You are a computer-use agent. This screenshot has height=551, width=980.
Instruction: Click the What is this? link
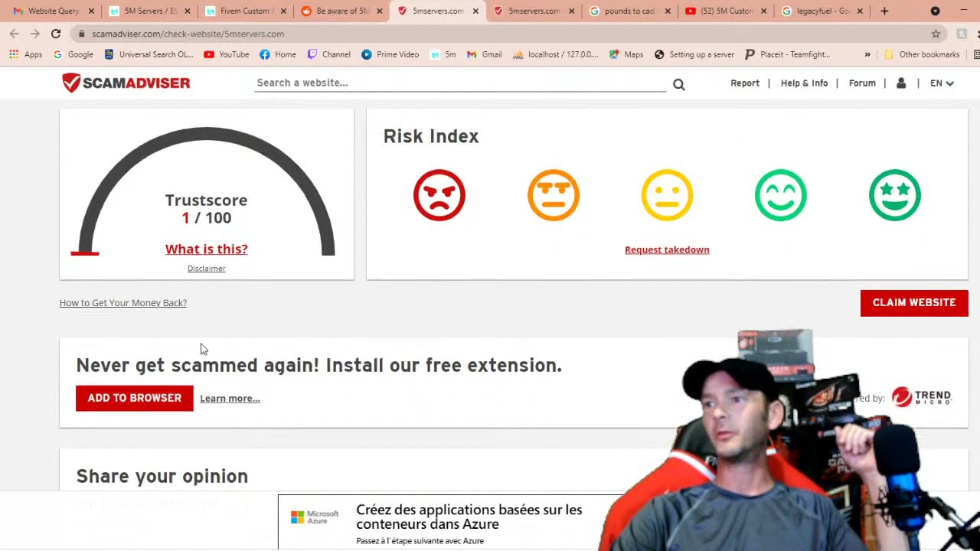(x=207, y=249)
